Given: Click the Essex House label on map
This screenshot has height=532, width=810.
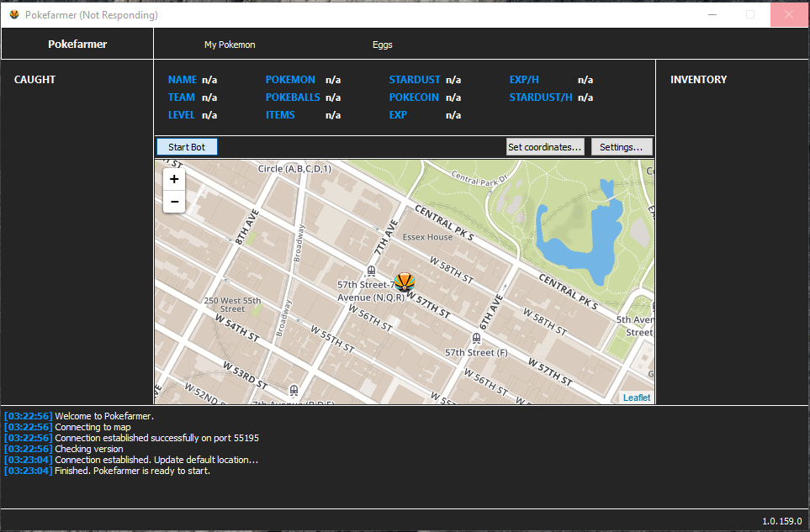Looking at the screenshot, I should pos(428,237).
